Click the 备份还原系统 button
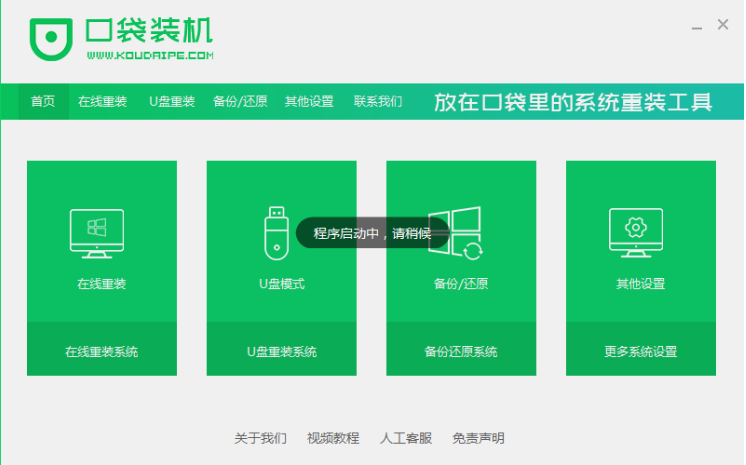 click(x=461, y=349)
